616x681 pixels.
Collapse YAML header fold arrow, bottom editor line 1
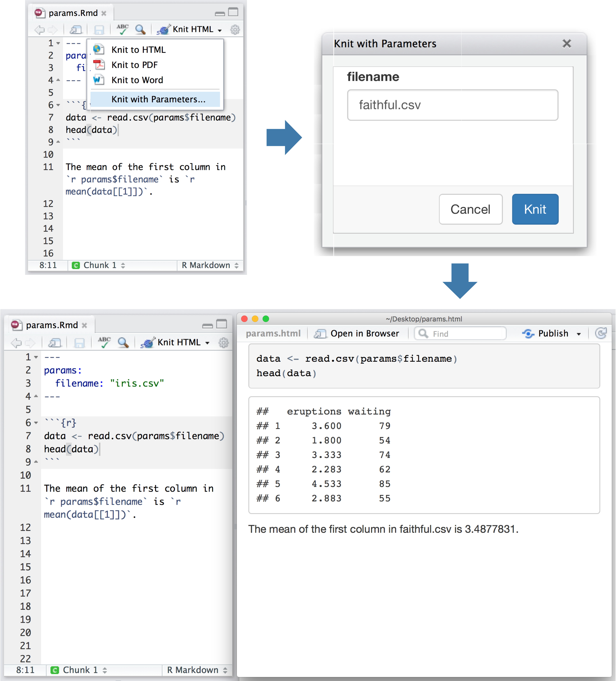click(x=36, y=357)
